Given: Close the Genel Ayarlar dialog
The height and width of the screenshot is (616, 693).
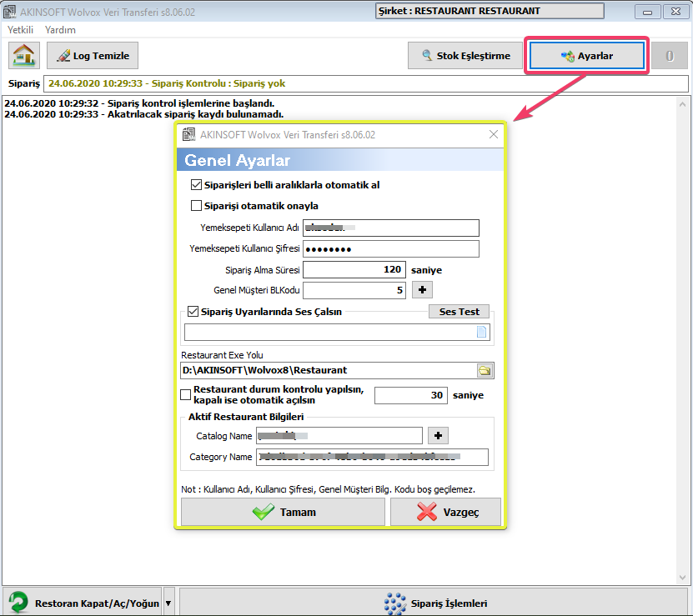Looking at the screenshot, I should click(494, 134).
